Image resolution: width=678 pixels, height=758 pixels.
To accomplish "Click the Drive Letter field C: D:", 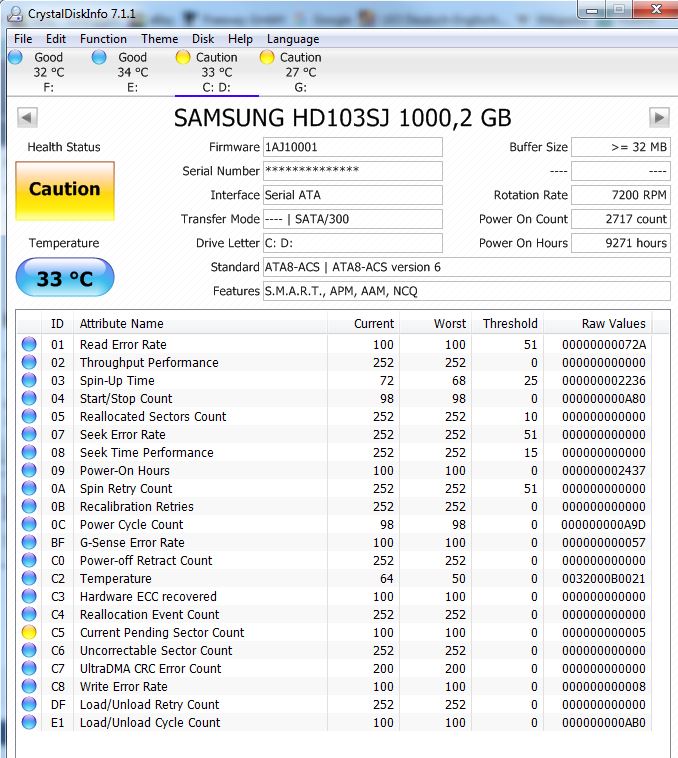I will (352, 243).
